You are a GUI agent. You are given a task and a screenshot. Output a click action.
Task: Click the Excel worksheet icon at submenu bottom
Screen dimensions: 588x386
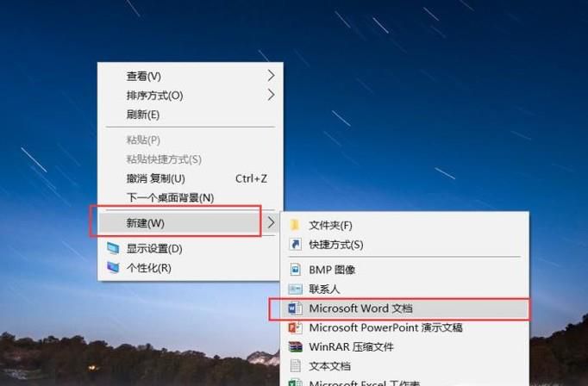pos(295,383)
